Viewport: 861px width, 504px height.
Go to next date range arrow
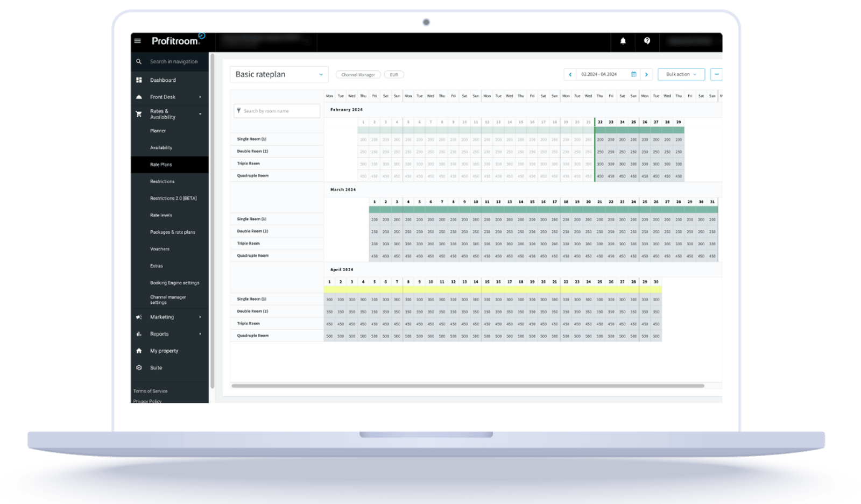click(646, 74)
